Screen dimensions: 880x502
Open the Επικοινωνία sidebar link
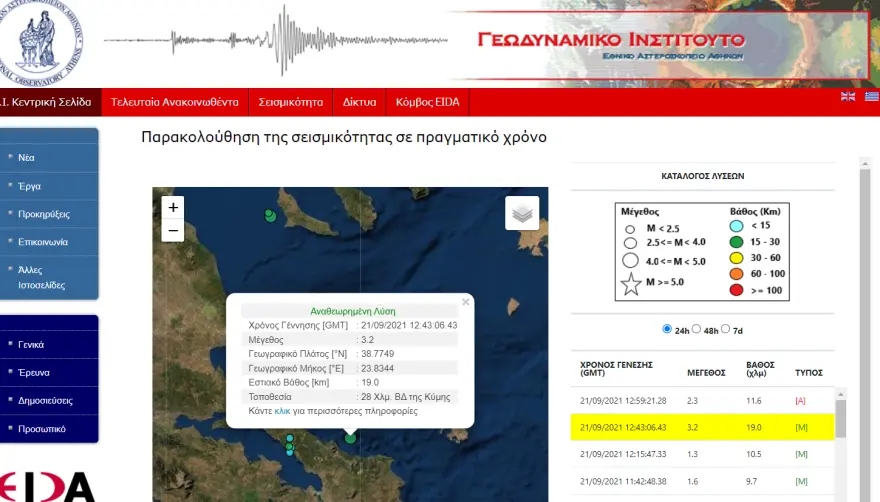click(43, 242)
